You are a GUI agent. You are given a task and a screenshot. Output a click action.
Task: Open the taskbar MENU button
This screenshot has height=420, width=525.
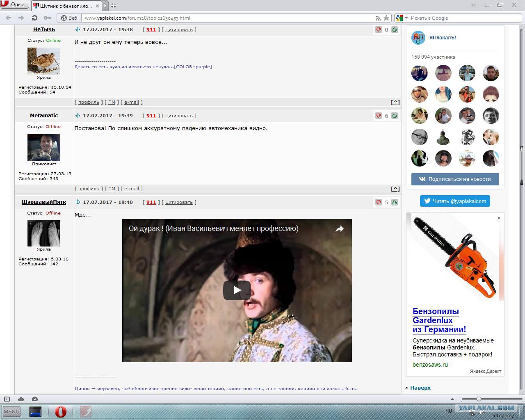click(11, 411)
